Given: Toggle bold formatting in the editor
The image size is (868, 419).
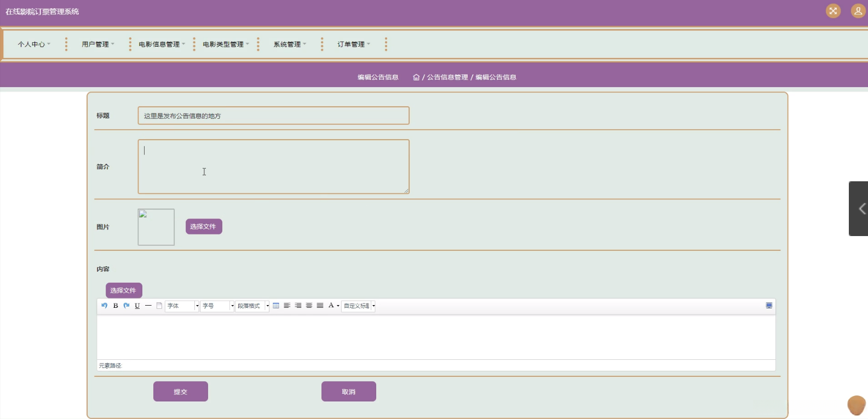Looking at the screenshot, I should [116, 306].
